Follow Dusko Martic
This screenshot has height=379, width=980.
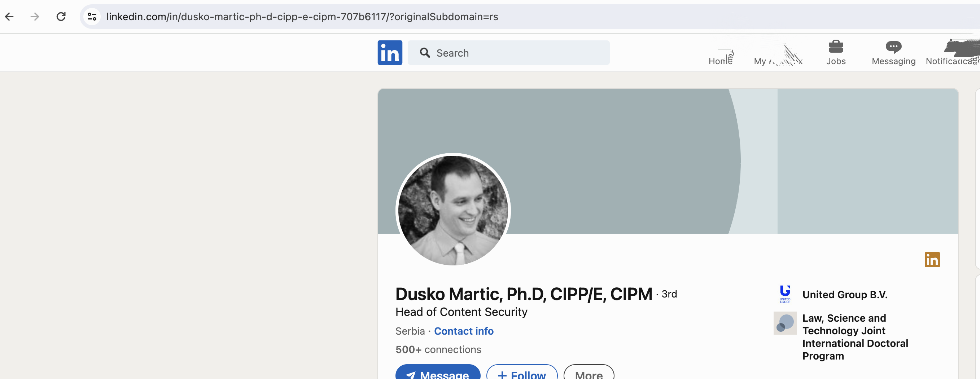tap(522, 374)
